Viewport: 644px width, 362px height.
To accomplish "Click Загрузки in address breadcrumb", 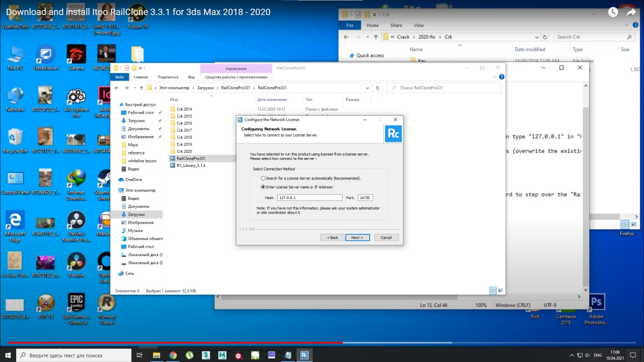I will click(x=205, y=87).
